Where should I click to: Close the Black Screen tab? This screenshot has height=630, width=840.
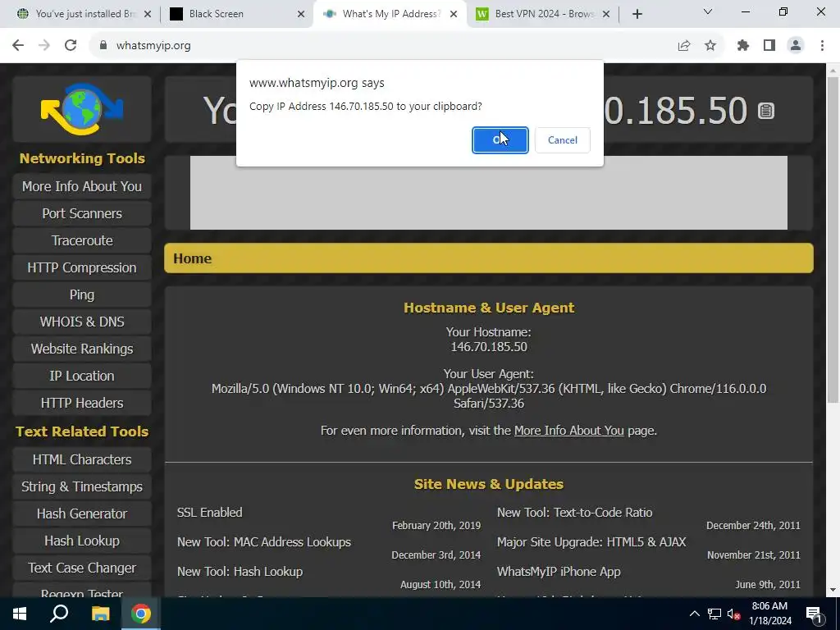[x=301, y=14]
